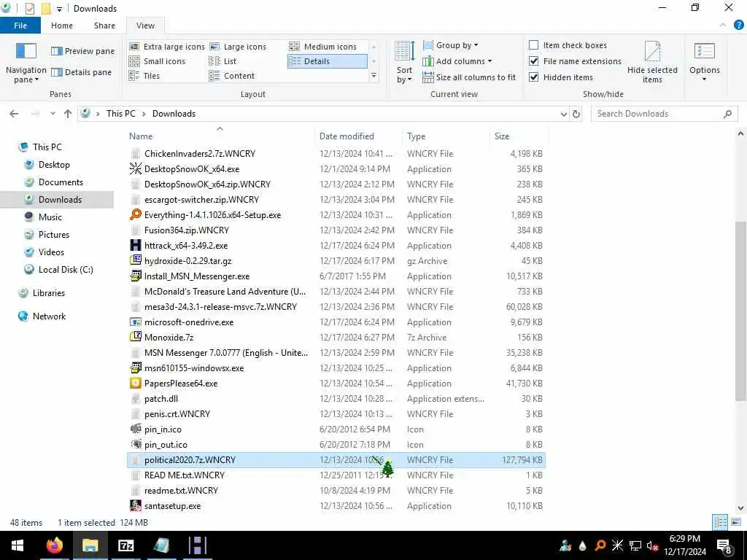Sort files by the Type column

click(x=446, y=136)
